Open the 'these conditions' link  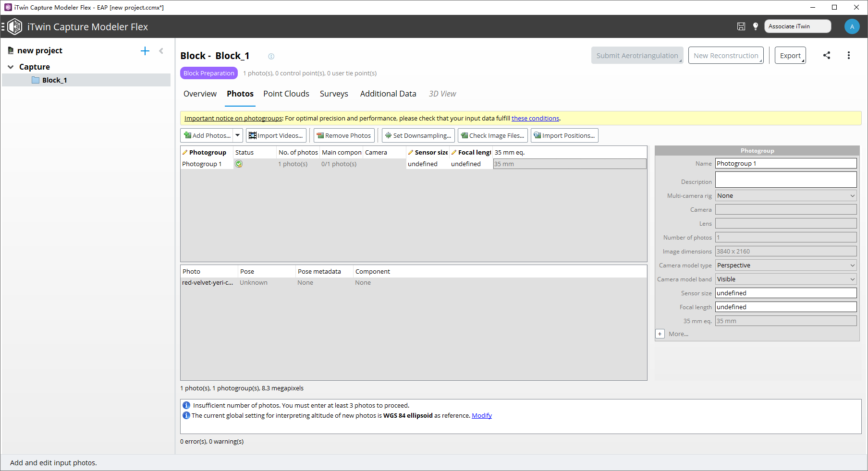point(535,118)
